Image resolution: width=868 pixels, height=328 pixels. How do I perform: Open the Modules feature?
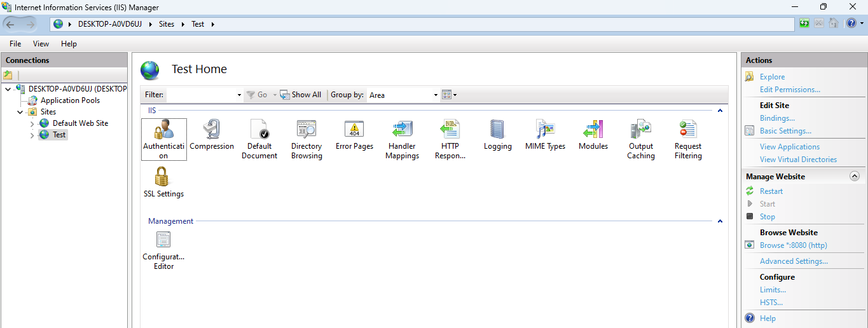click(593, 135)
